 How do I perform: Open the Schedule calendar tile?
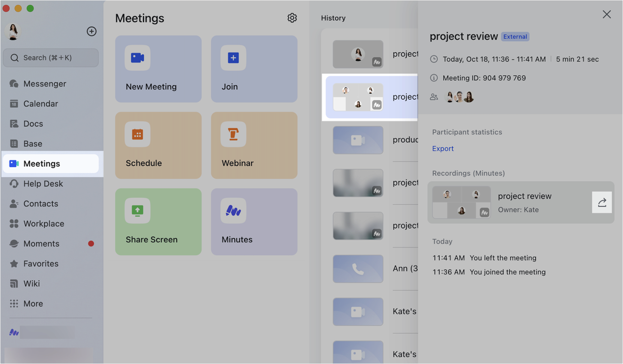tap(158, 145)
